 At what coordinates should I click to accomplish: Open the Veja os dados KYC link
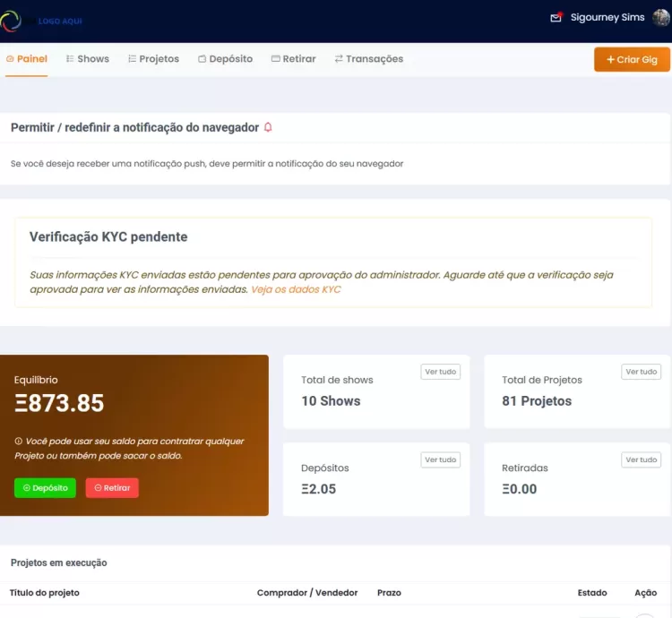tap(296, 289)
